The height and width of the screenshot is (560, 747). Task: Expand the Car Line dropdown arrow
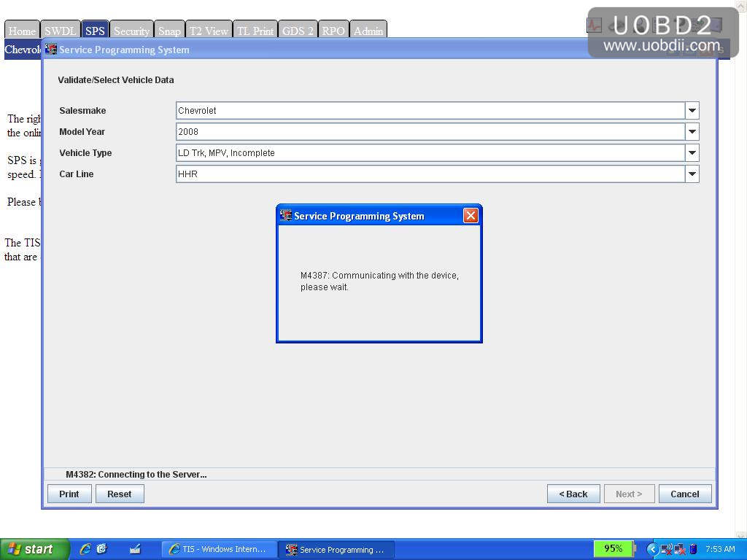pos(692,174)
